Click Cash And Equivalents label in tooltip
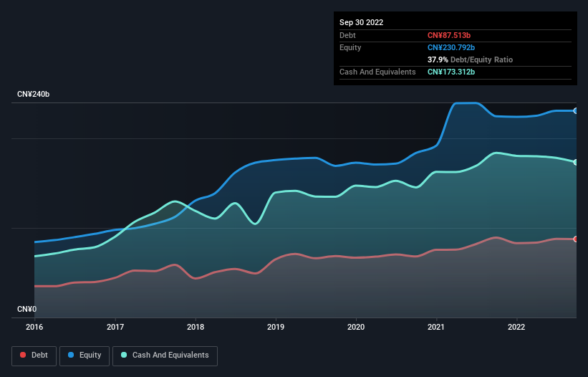This screenshot has height=377, width=588. 377,72
